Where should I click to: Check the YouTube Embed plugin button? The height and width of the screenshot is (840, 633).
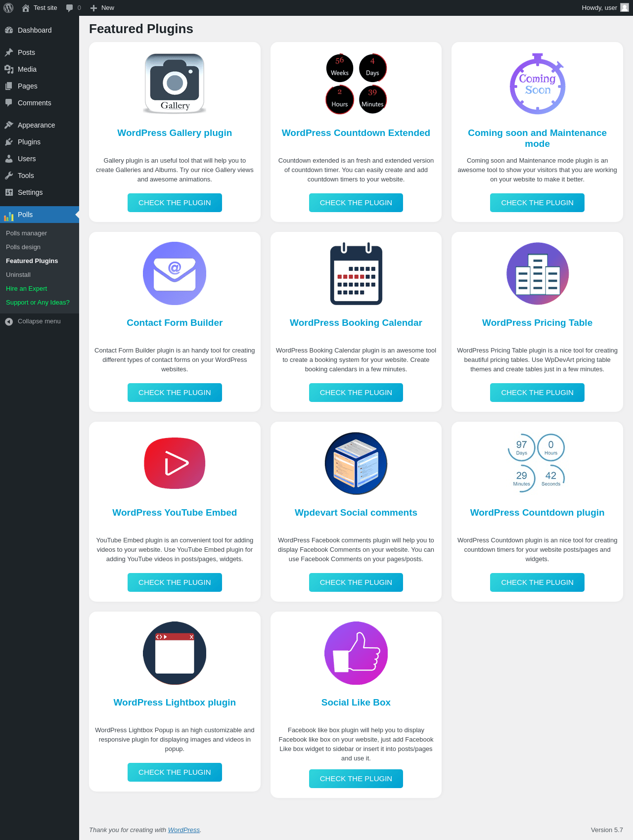pyautogui.click(x=175, y=582)
